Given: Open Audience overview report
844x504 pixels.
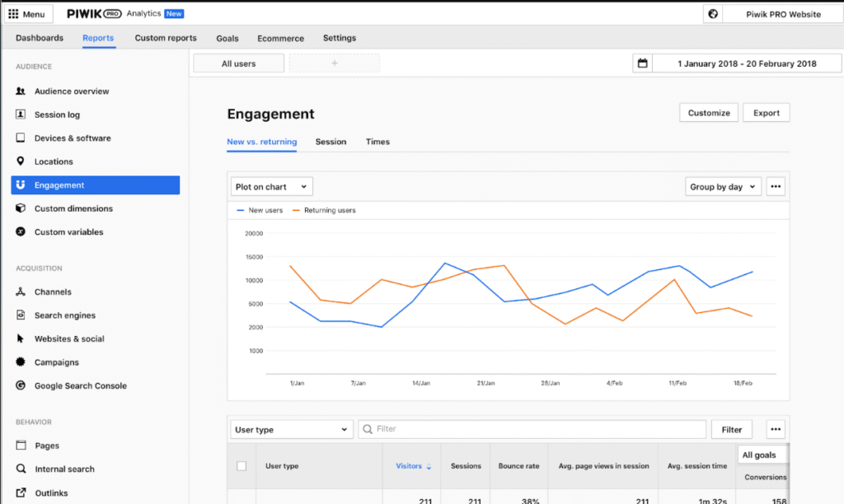Looking at the screenshot, I should pos(72,91).
